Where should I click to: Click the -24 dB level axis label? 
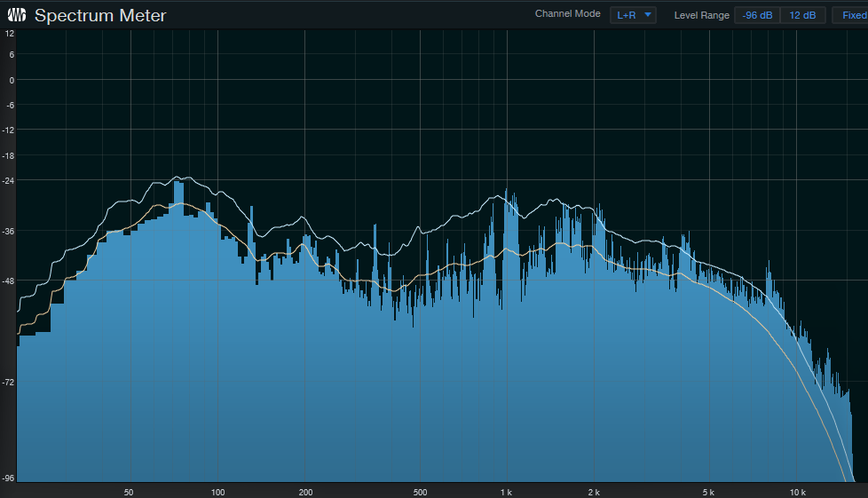9,180
